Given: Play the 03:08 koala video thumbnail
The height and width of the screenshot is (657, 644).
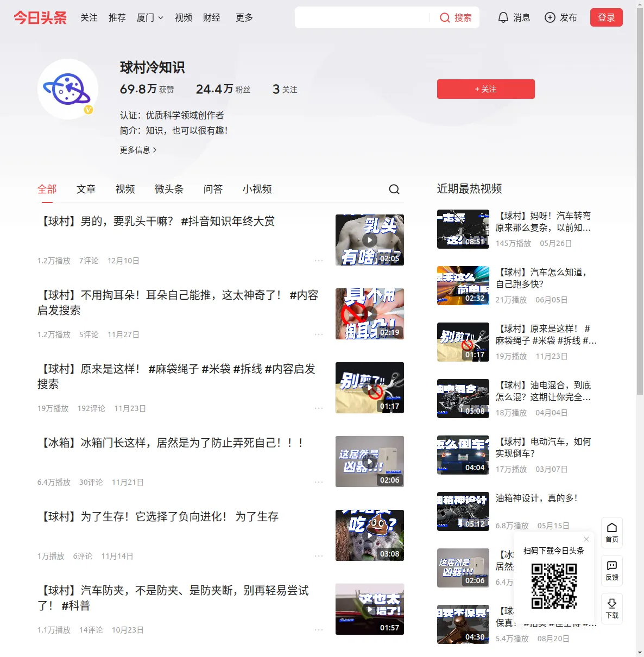Looking at the screenshot, I should click(370, 535).
